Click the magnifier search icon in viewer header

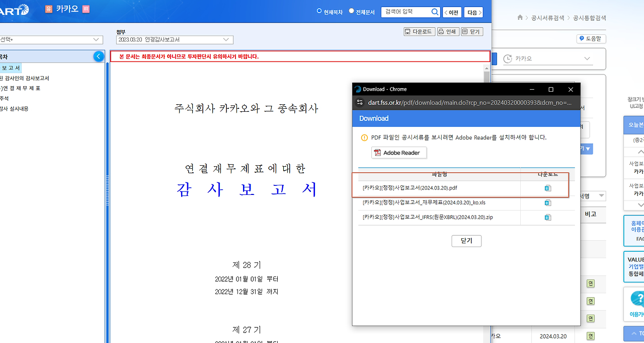(435, 12)
